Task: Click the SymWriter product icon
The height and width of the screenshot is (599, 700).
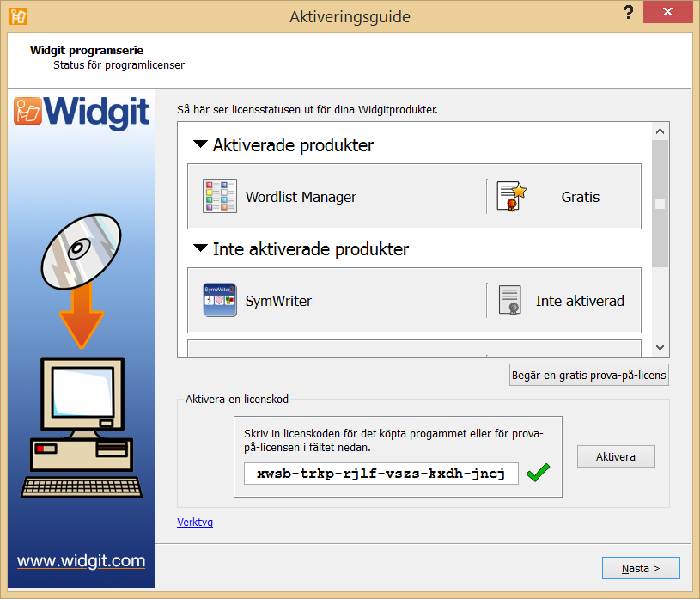Action: 220,300
